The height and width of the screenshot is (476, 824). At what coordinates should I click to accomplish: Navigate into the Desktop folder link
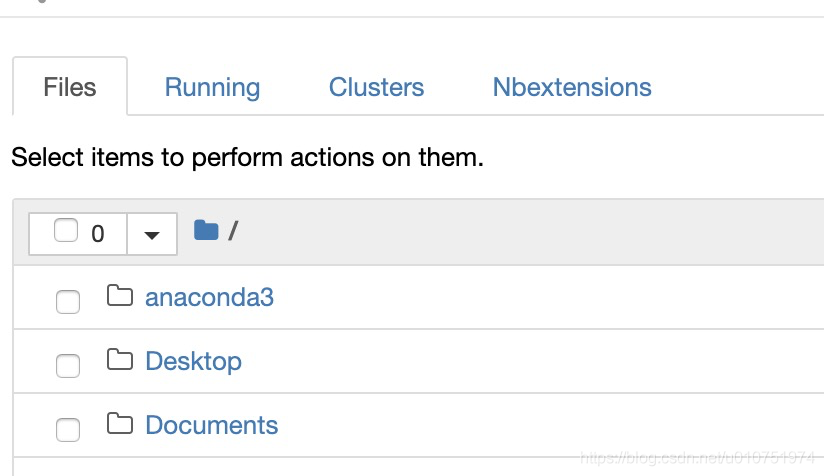pos(193,361)
